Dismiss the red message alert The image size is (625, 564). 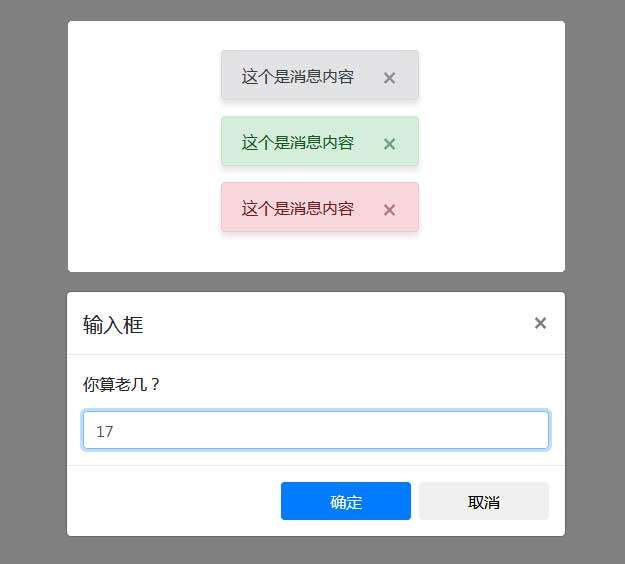pos(390,210)
